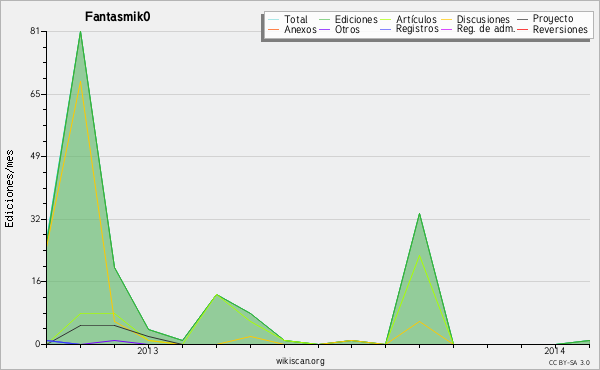The width and height of the screenshot is (600, 370).
Task: Click the 81 y-axis value
Action: coord(35,31)
